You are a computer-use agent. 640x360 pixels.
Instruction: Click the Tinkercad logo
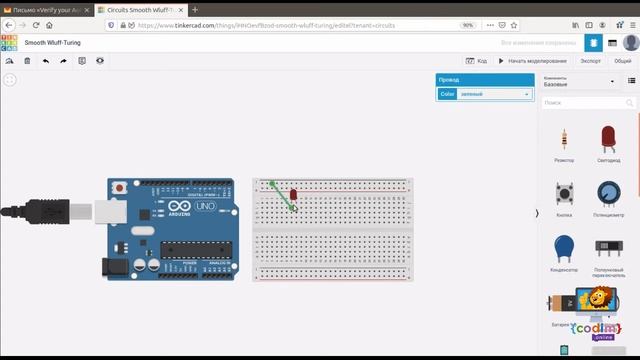click(9, 43)
